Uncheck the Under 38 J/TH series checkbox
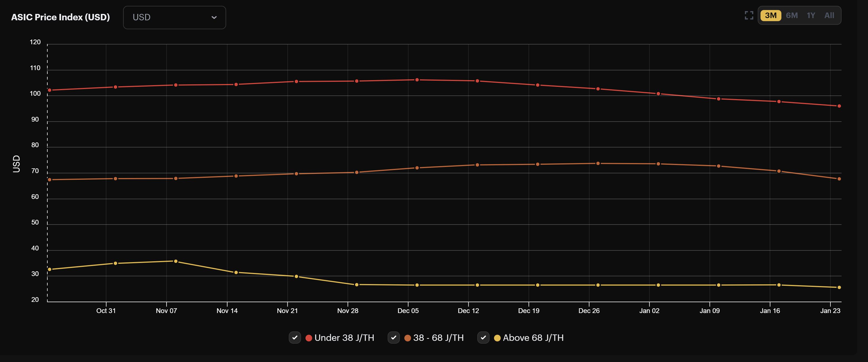Screen dimensions: 868x362 295,338
